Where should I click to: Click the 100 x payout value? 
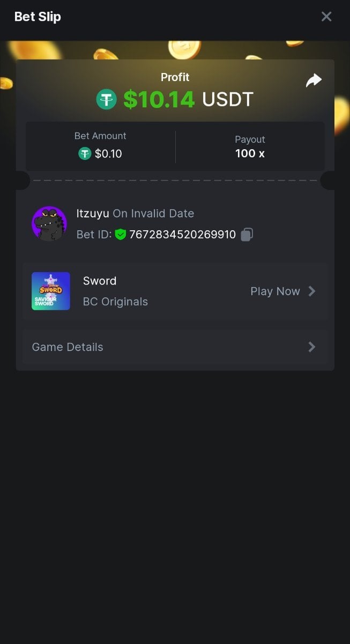(x=250, y=153)
